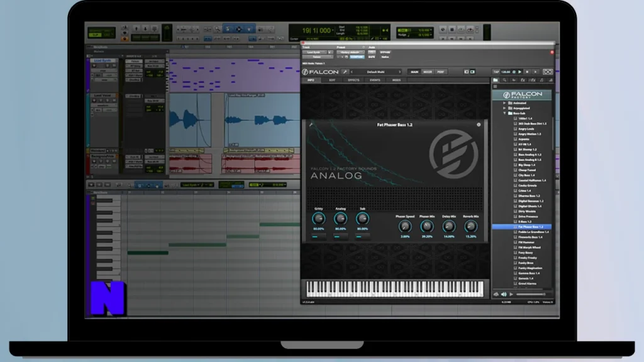Screen dimensions: 644x362
Task: Adjust the Delay Mix knob
Action: [x=449, y=226]
